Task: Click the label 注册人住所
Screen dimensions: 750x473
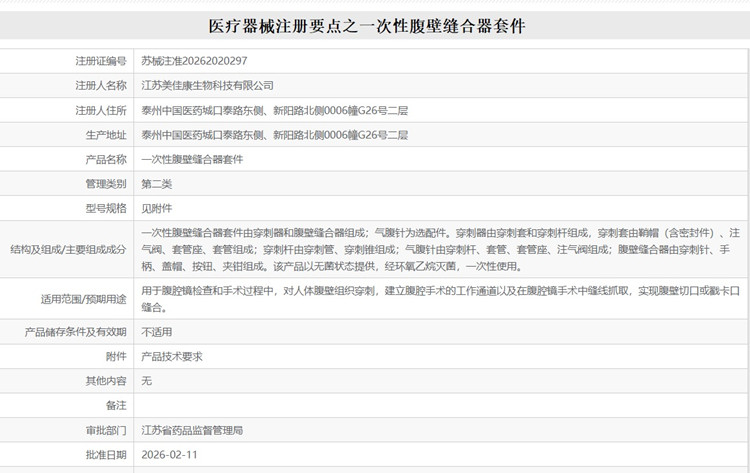Action: [x=101, y=110]
